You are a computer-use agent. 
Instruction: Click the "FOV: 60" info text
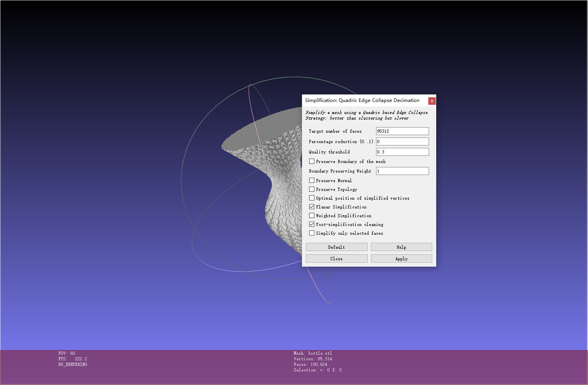click(67, 353)
